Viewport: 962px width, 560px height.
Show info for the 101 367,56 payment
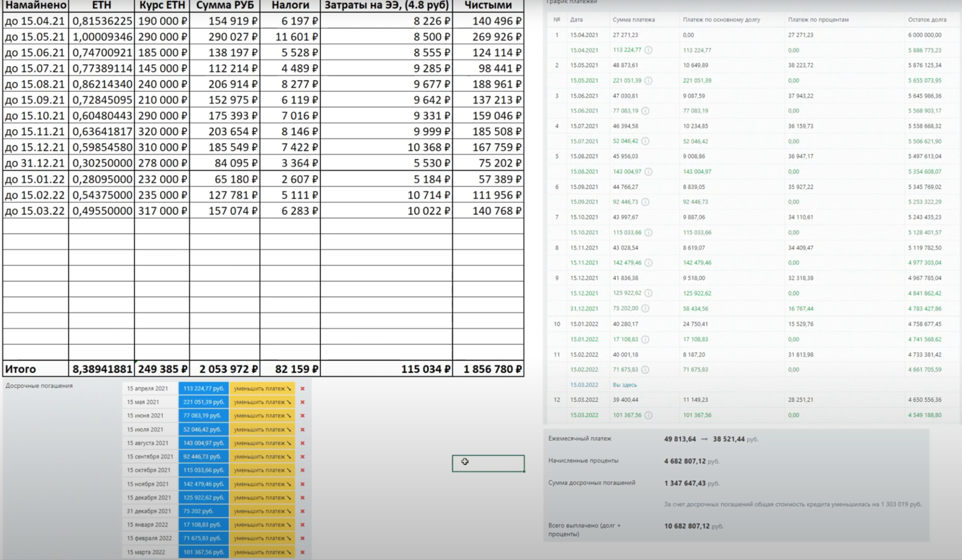(x=648, y=415)
